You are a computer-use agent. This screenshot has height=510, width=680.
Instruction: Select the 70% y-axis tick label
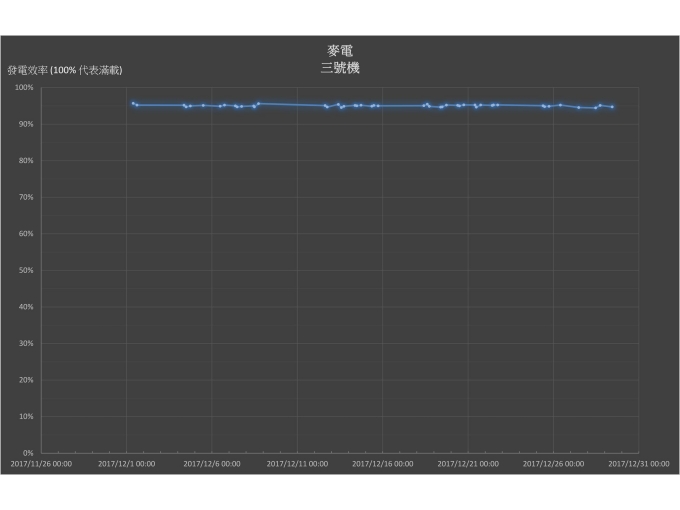[x=27, y=197]
